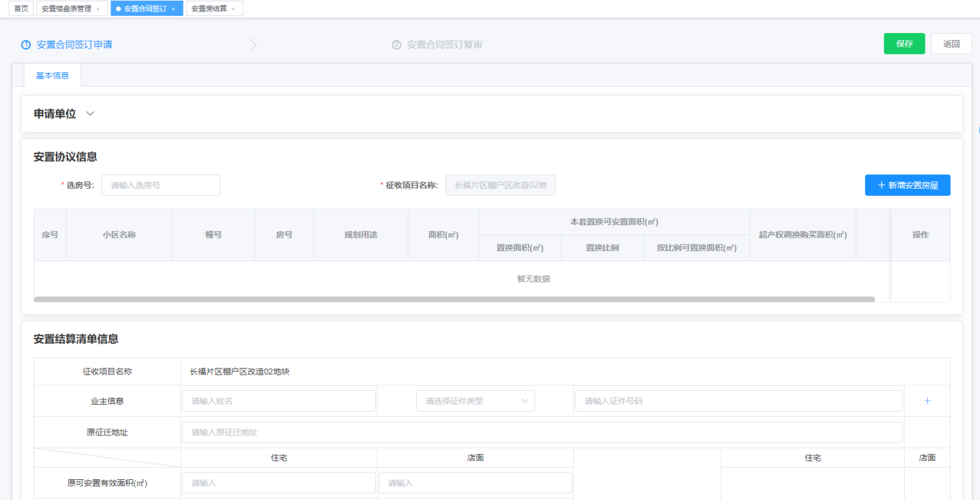Click the 置换比例 column header

(603, 247)
